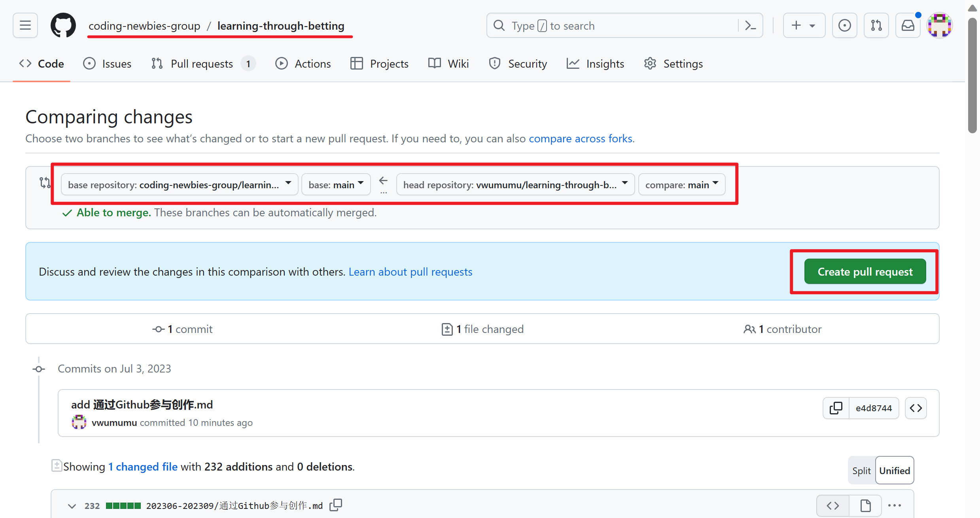
Task: Copy full SHA for commit e4d8744
Action: pos(836,408)
